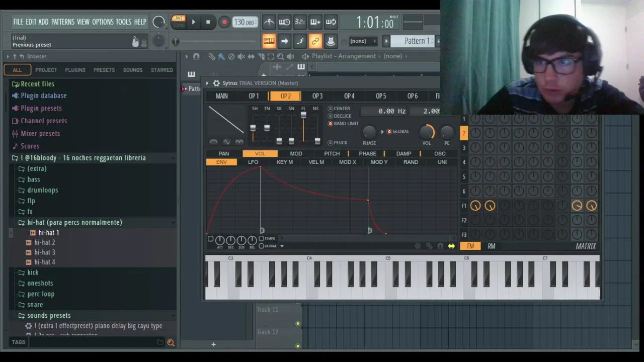644x362 pixels.
Task: Expand the kick folder
Action: tap(33, 273)
